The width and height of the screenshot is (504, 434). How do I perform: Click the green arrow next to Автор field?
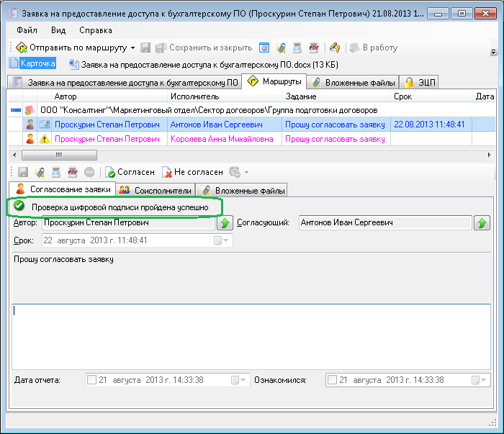(225, 223)
